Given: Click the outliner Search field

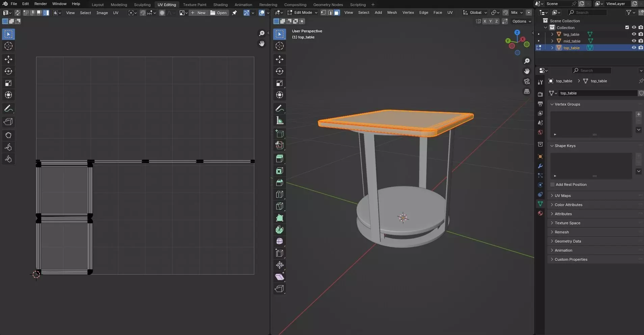Looking at the screenshot, I should tap(587, 12).
